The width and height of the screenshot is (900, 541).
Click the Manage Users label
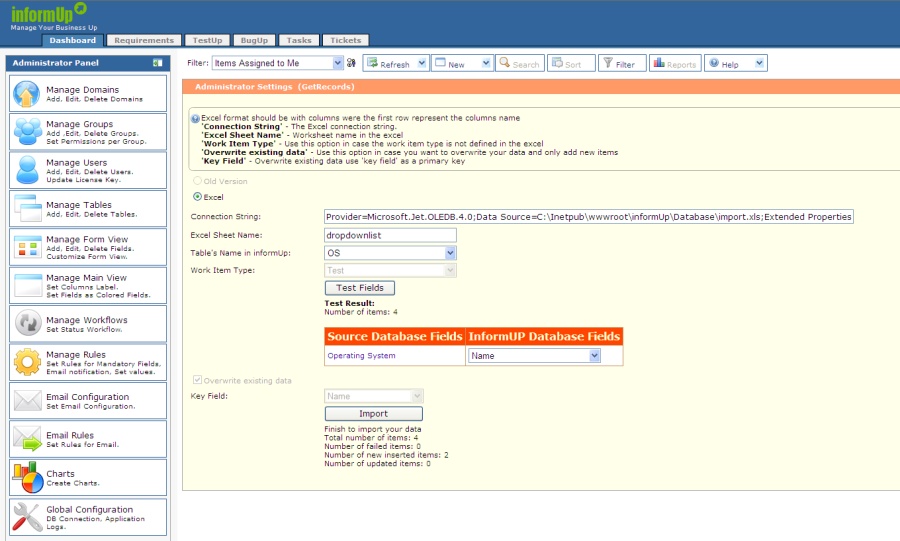(x=76, y=162)
